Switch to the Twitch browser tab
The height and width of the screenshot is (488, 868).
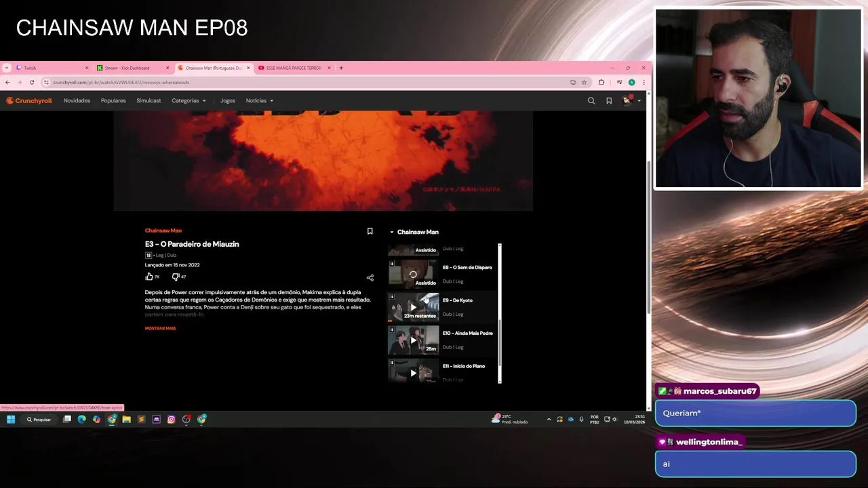pyautogui.click(x=51, y=68)
